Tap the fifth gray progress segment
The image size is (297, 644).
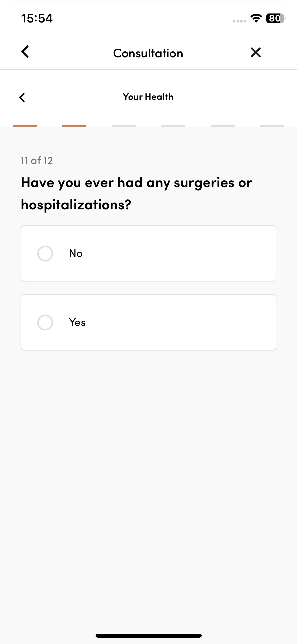(x=223, y=126)
